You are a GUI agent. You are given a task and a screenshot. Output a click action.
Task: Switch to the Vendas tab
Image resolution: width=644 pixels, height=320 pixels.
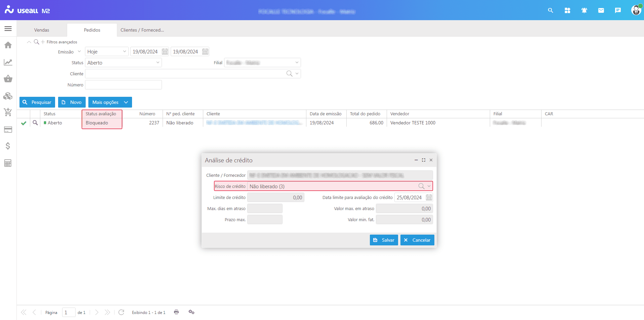point(42,30)
